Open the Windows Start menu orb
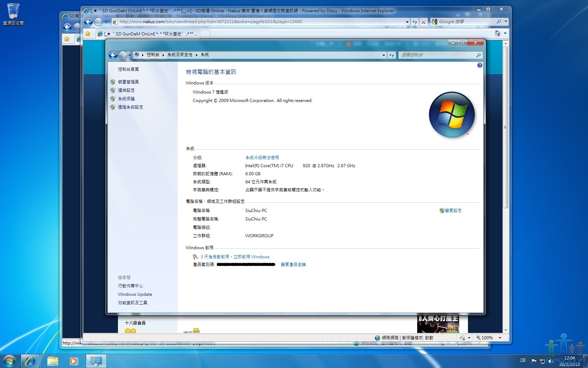 [x=9, y=361]
